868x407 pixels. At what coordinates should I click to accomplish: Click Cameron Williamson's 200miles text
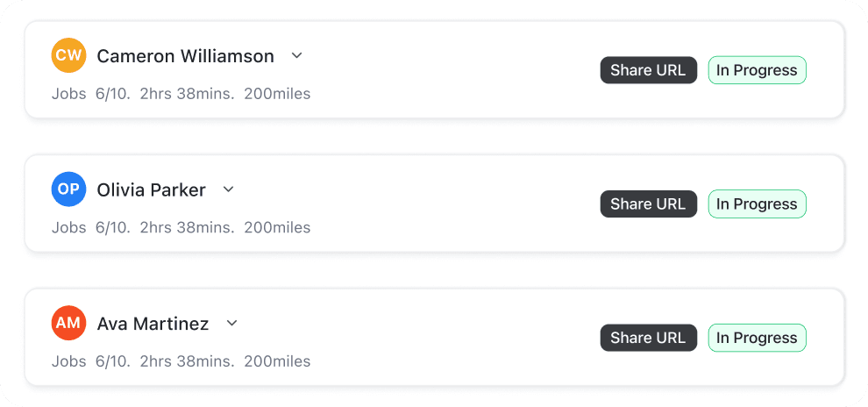[x=277, y=94]
